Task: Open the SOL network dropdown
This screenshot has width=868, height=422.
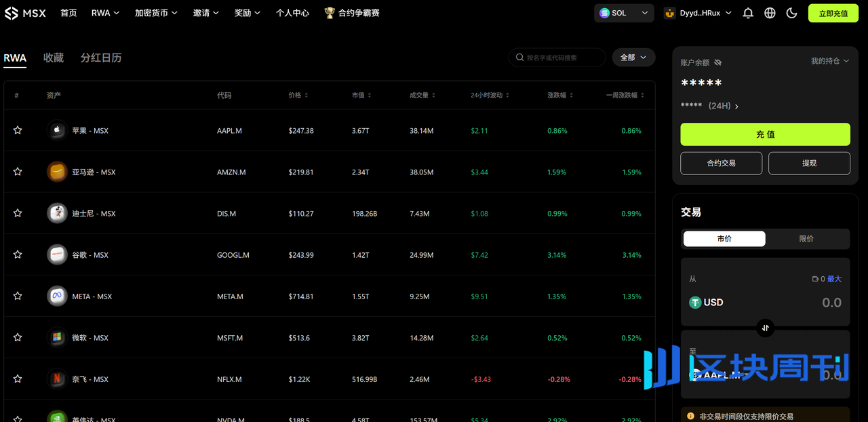Action: coord(624,13)
